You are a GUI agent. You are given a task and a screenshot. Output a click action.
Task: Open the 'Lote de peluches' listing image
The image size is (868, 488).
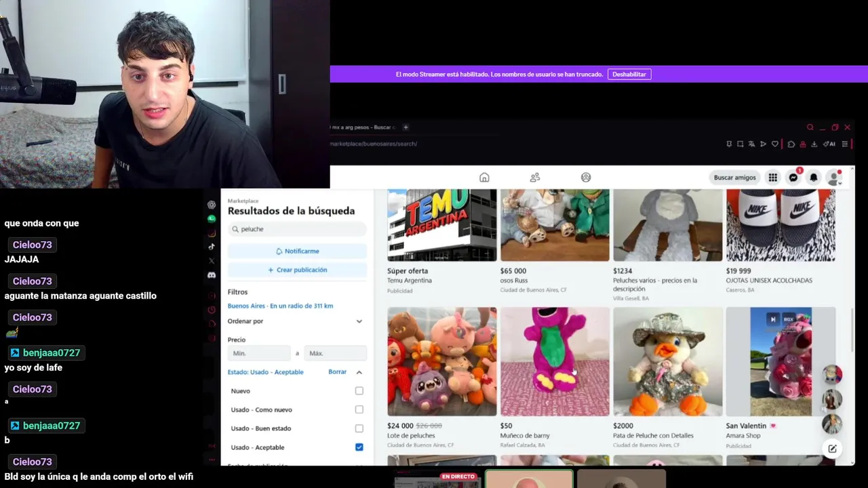coord(442,361)
